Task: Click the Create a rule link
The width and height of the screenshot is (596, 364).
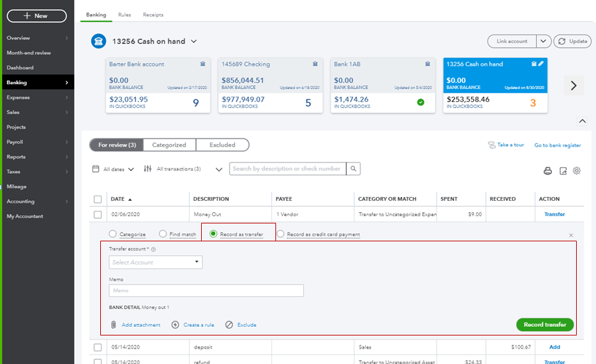Action: (x=199, y=325)
